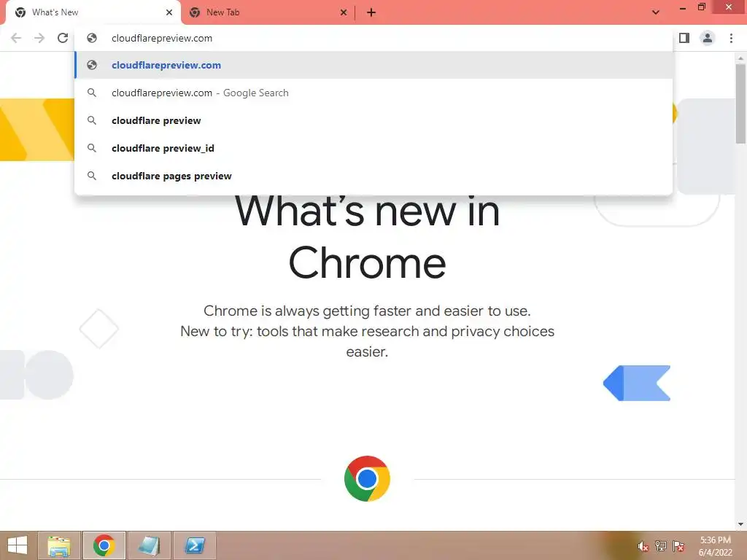747x560 pixels.
Task: Select the highlighted cloudflarepreview.com URL suggestion
Action: [x=373, y=65]
